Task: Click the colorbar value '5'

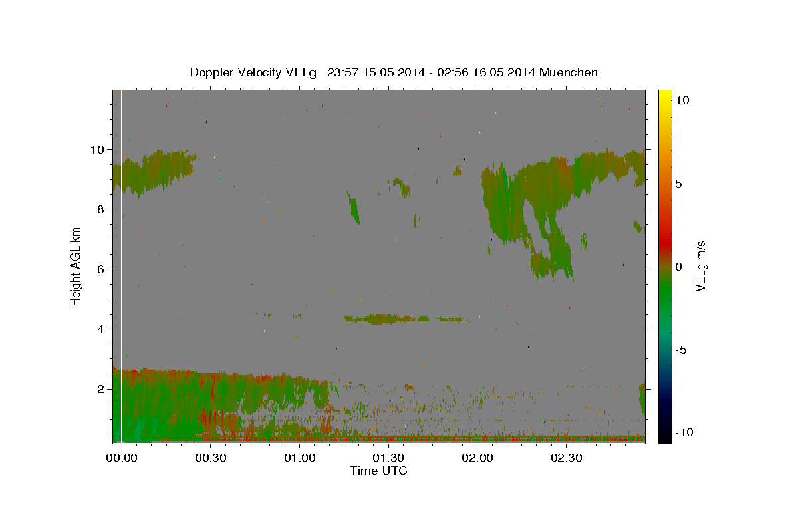Action: click(x=680, y=184)
